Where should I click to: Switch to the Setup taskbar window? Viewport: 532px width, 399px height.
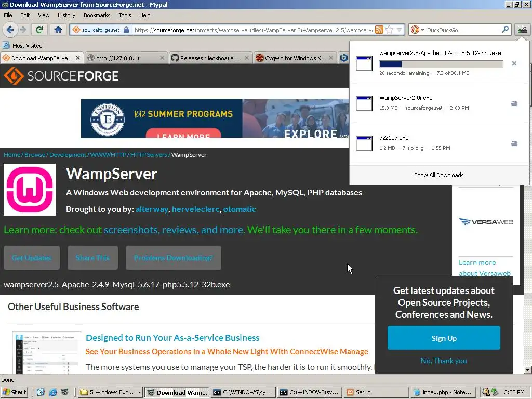click(376, 392)
